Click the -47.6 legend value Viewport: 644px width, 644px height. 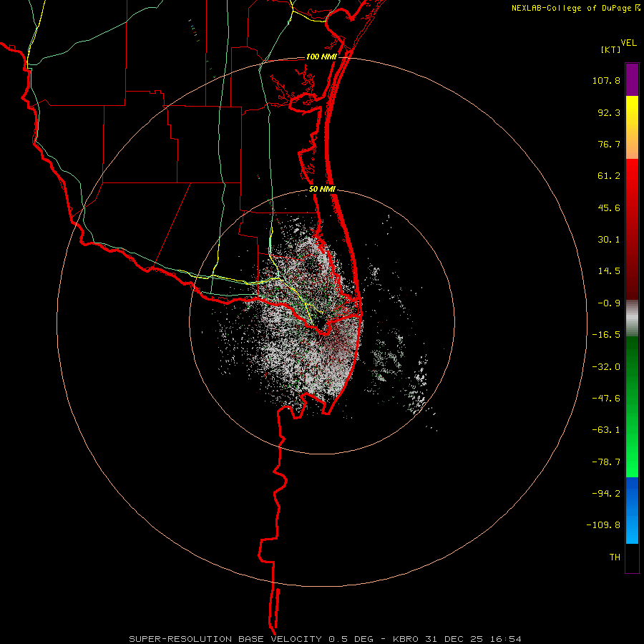pos(606,399)
